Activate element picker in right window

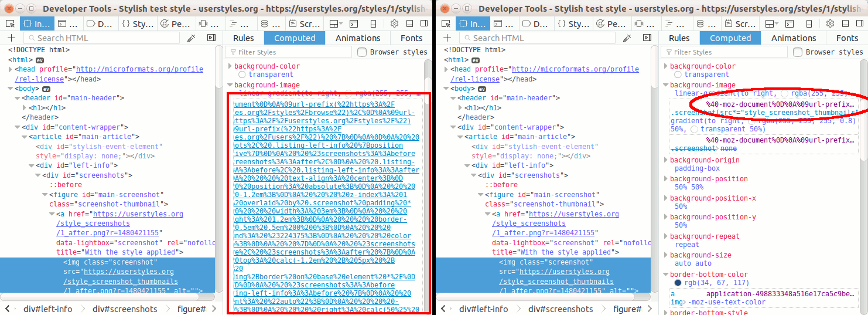pos(446,24)
